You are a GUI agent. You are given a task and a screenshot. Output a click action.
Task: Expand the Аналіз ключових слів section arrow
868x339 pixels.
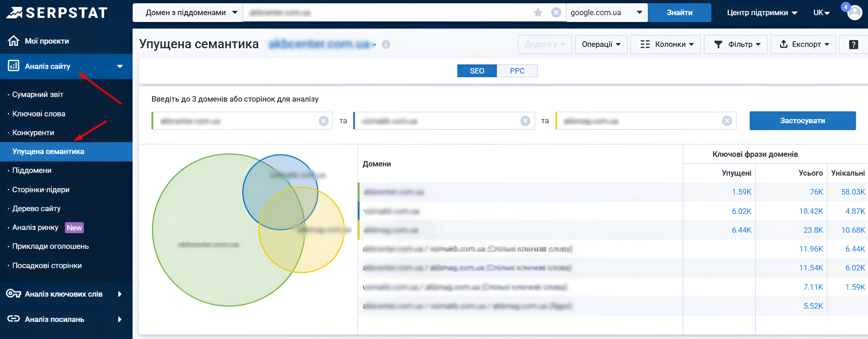click(120, 294)
